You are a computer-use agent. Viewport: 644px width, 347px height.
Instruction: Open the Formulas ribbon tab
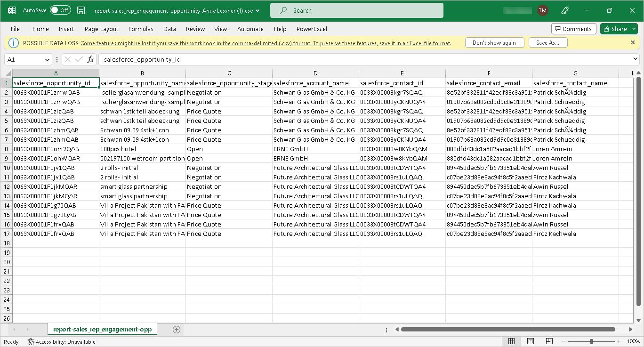141,29
